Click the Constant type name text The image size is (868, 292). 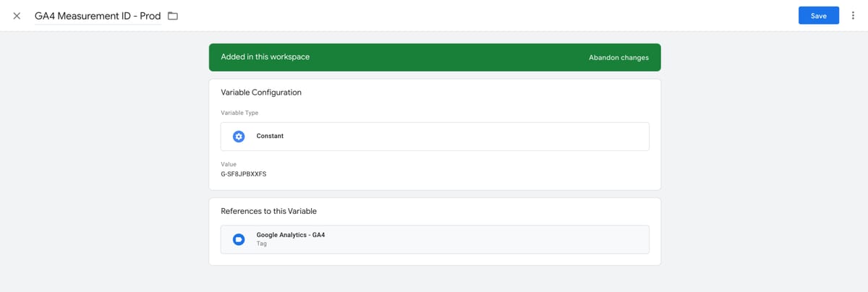coord(270,136)
